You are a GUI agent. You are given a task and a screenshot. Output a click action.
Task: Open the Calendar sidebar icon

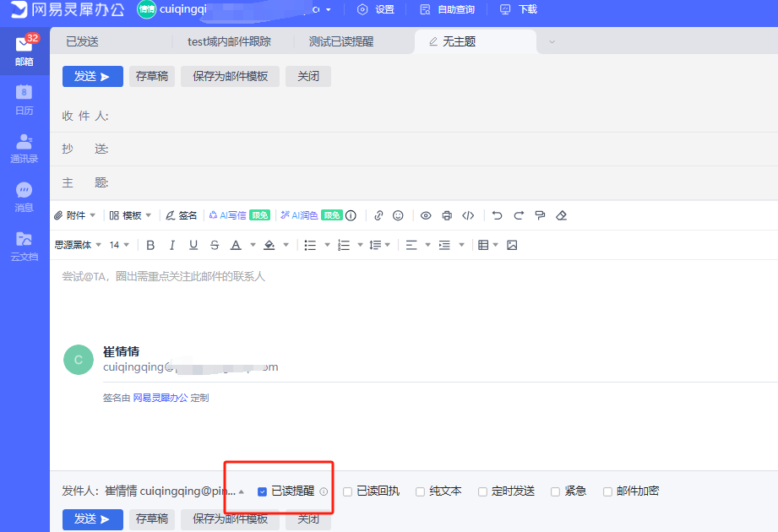click(x=24, y=100)
